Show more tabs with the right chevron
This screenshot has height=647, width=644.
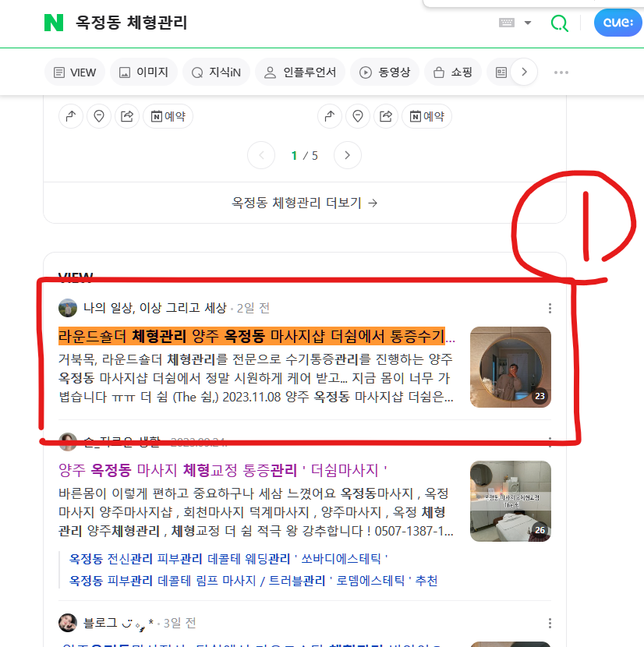(x=524, y=72)
